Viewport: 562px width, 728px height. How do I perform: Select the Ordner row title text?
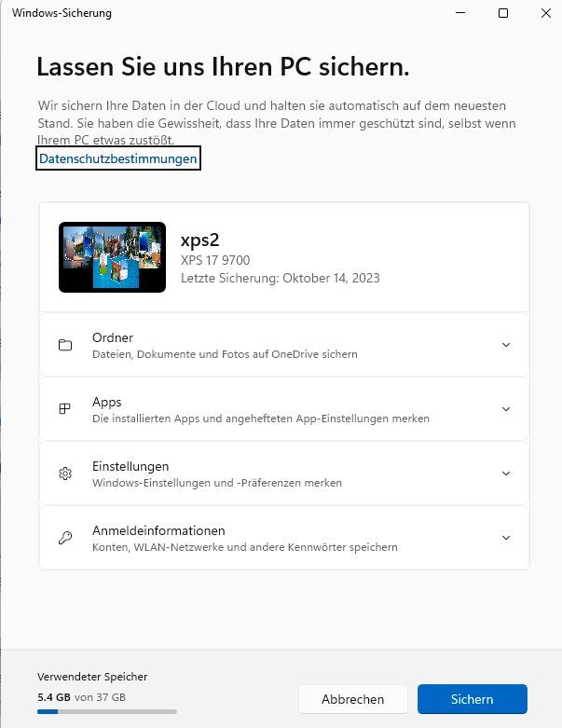click(x=113, y=337)
